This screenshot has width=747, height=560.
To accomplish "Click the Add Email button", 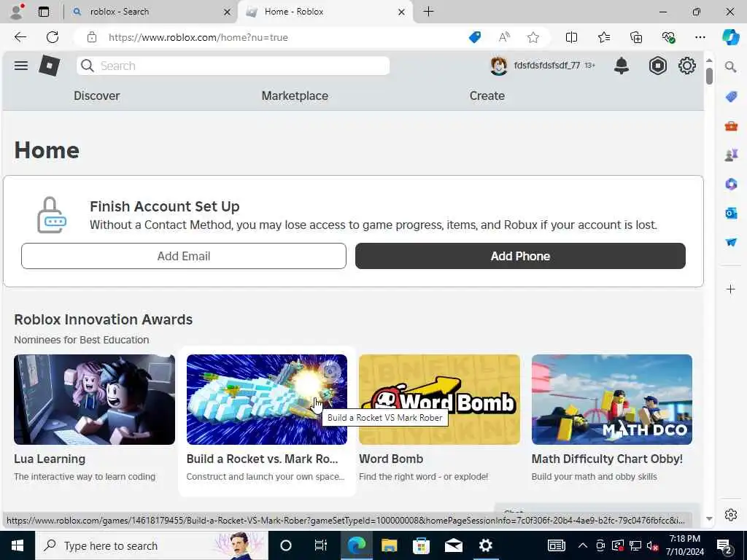I will click(x=184, y=256).
